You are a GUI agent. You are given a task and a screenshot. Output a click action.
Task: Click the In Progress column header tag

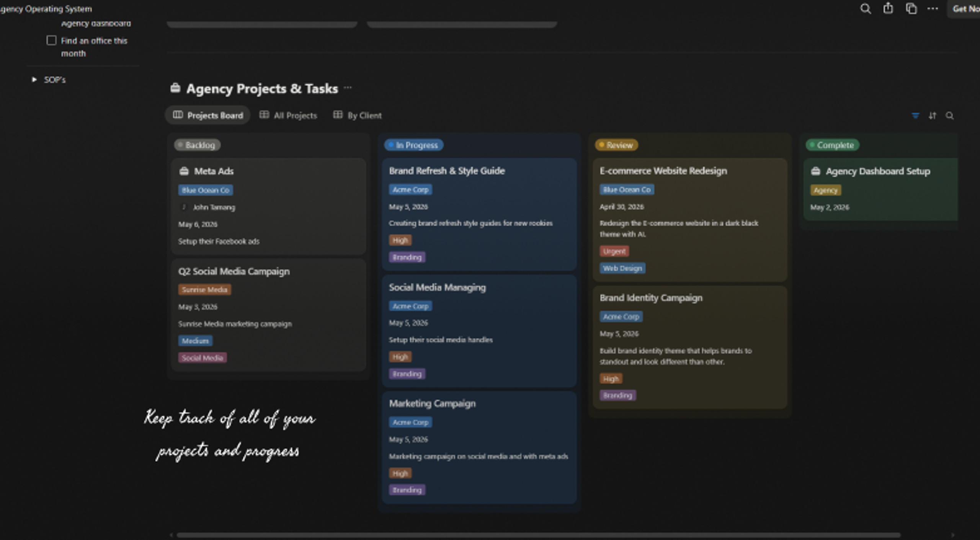[x=413, y=145]
